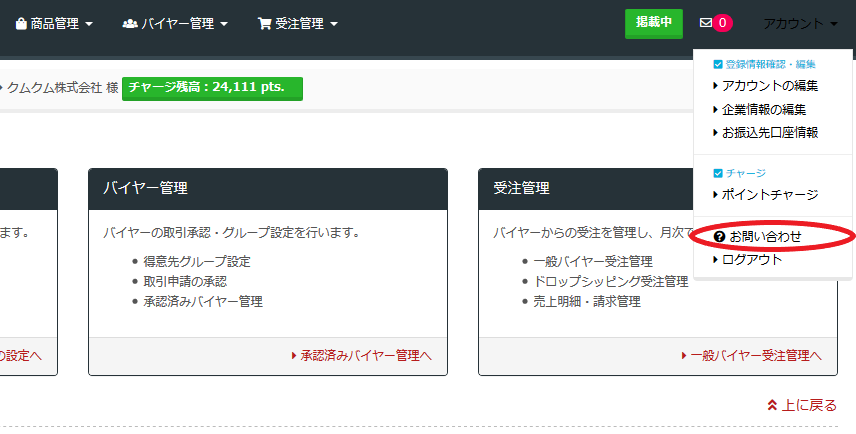Expand the 商品管理 dropdown menu
This screenshot has height=434, width=856.
(x=55, y=23)
